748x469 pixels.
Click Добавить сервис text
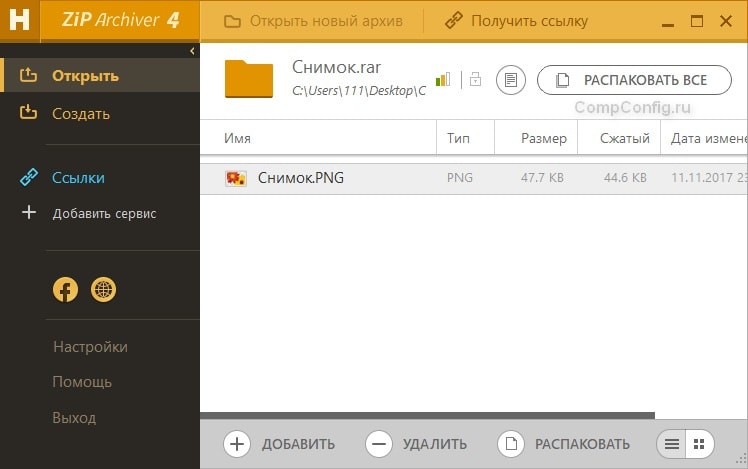(104, 214)
